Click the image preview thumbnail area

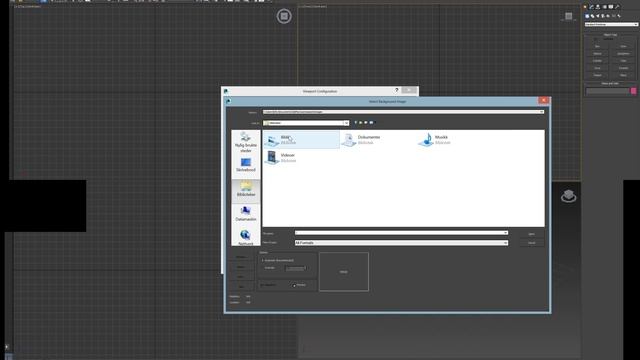[344, 271]
